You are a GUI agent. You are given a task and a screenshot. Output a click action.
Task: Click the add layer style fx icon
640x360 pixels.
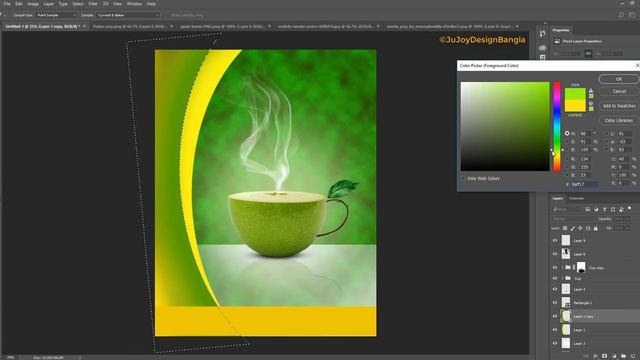tap(596, 356)
